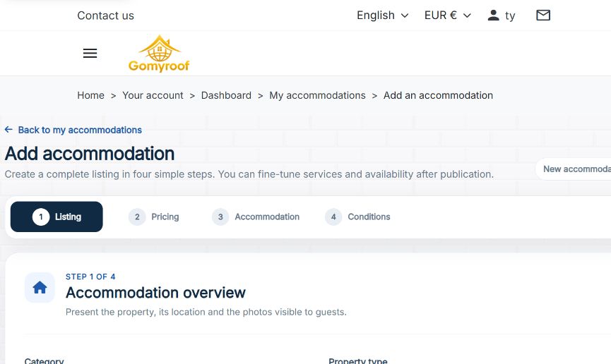Screen dimensions: 611x364
Task: Go to Home breadcrumb
Action: coord(91,95)
